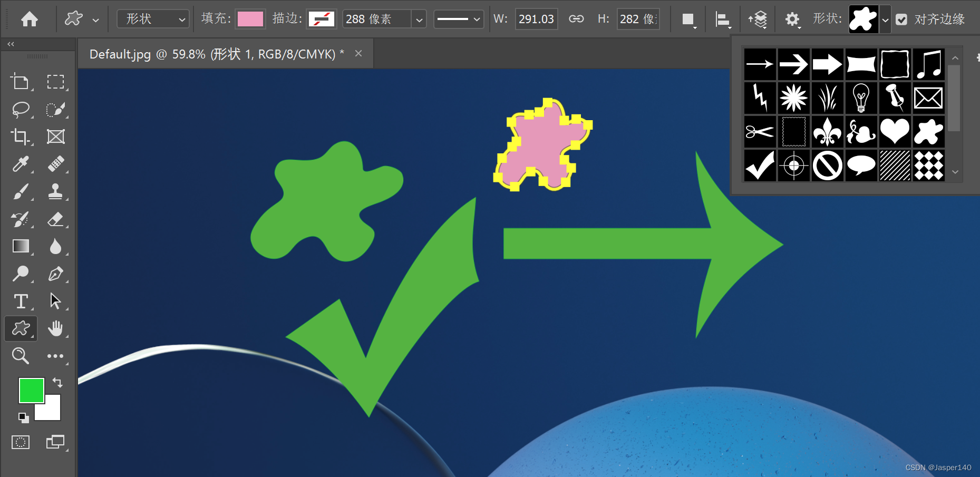Choose the music note shape
The height and width of the screenshot is (477, 980).
[928, 64]
